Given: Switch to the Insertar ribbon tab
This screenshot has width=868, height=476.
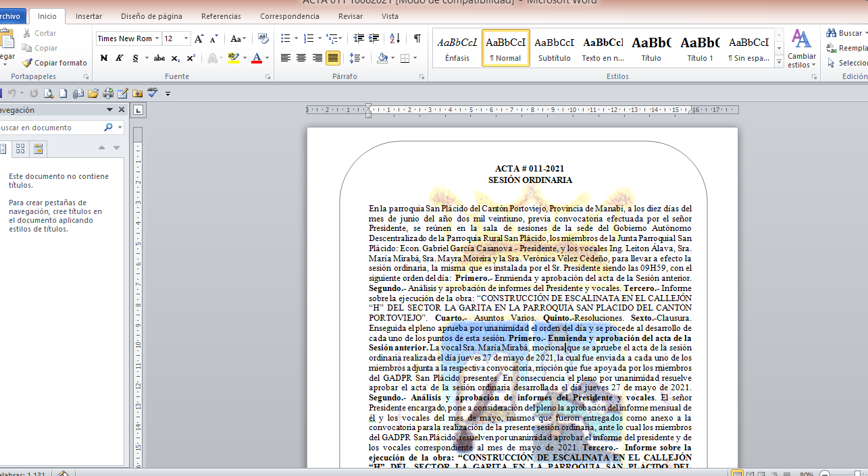Looking at the screenshot, I should click(x=89, y=16).
